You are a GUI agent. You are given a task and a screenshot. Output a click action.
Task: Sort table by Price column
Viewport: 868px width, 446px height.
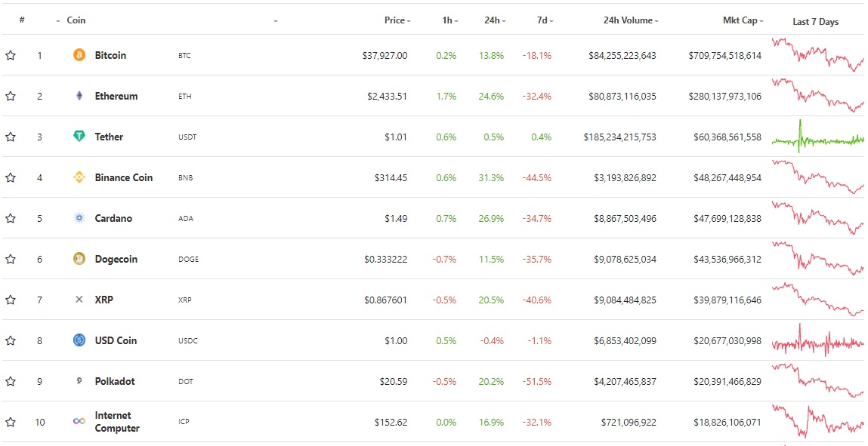(x=397, y=20)
